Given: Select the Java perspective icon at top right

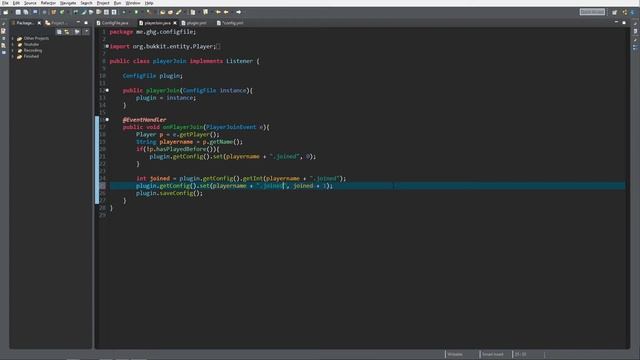Looking at the screenshot, I should click(624, 12).
